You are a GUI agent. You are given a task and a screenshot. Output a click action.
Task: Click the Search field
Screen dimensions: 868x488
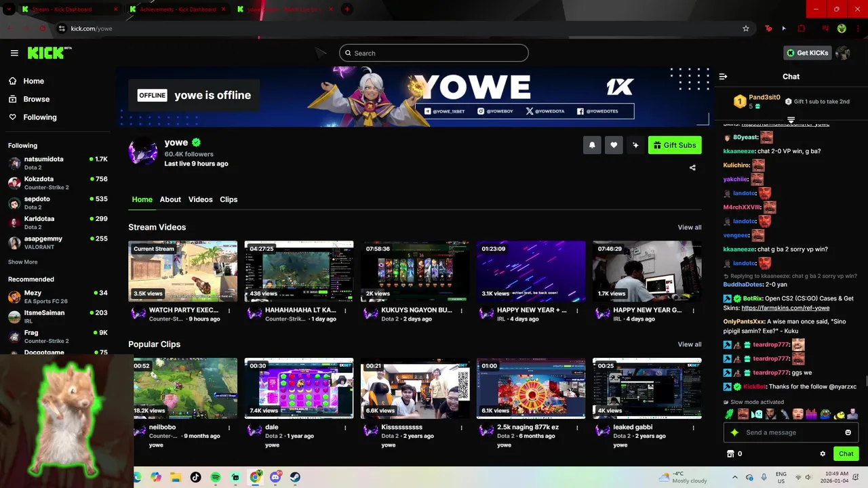434,53
